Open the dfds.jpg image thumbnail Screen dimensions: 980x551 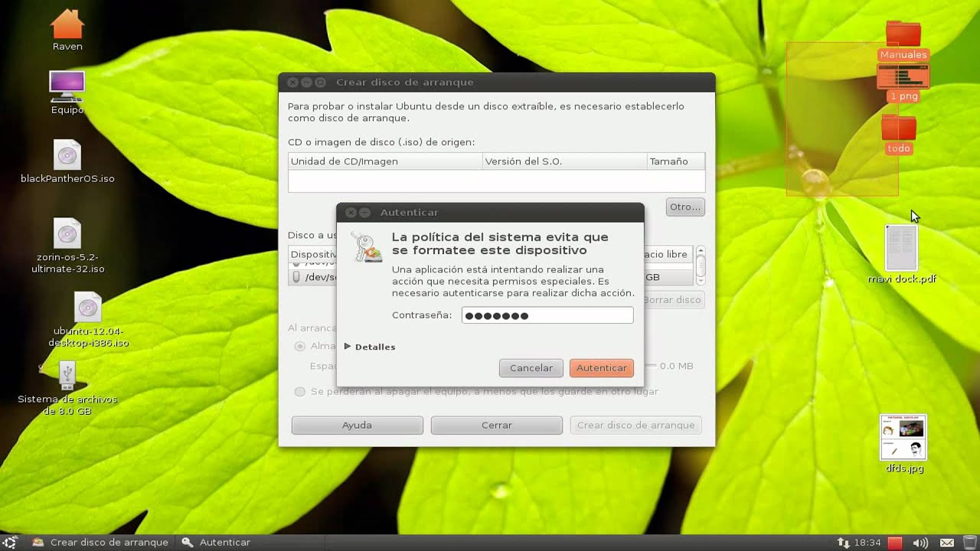pyautogui.click(x=903, y=437)
